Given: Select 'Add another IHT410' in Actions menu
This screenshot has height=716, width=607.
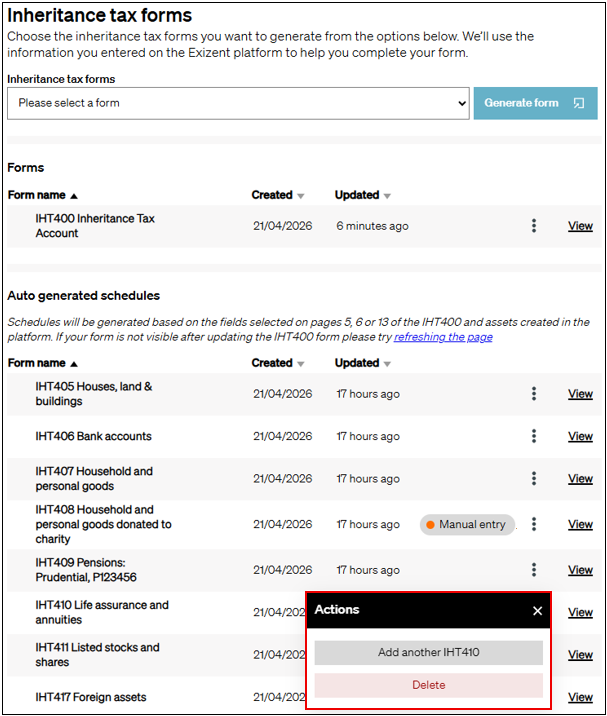Looking at the screenshot, I should click(x=428, y=653).
